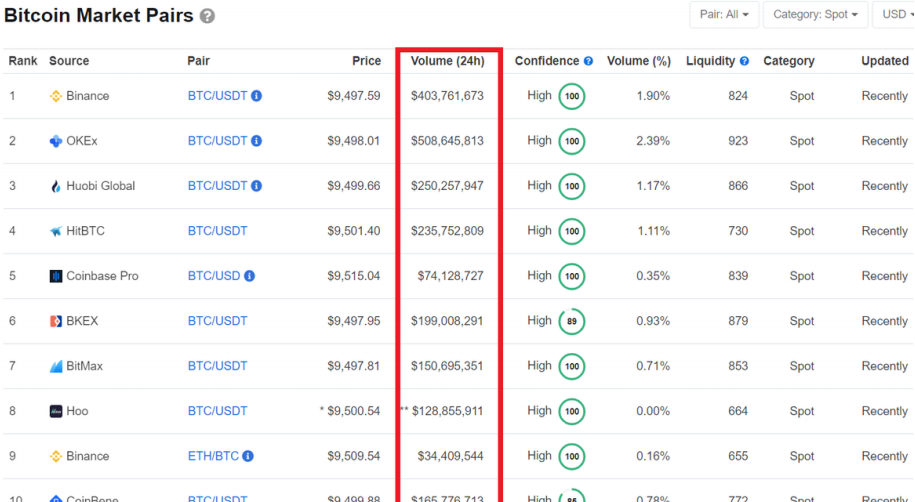Image resolution: width=915 pixels, height=502 pixels.
Task: Click the 100 confidence badge for Hoo
Action: tap(572, 412)
